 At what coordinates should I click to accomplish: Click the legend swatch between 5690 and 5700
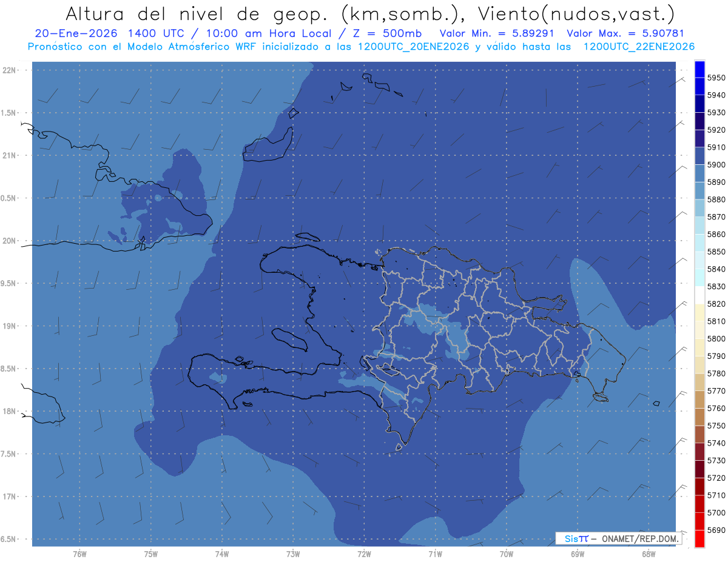699,521
